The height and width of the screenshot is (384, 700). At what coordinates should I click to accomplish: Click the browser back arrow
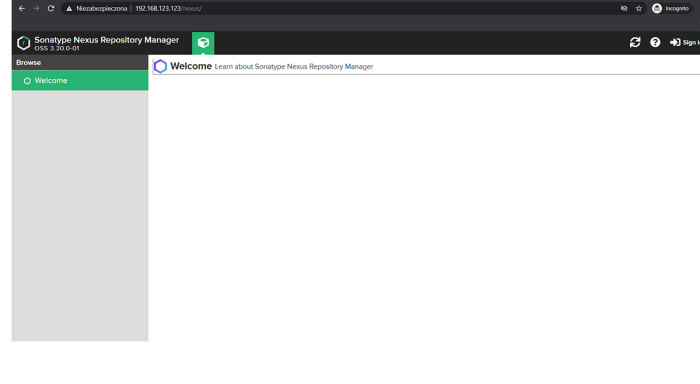click(22, 8)
